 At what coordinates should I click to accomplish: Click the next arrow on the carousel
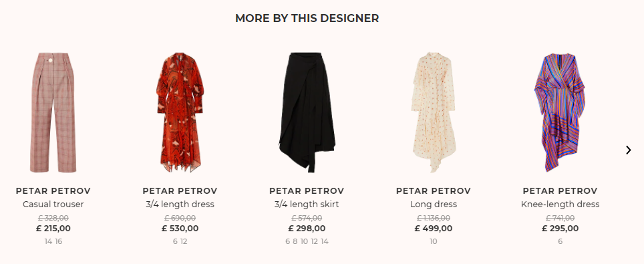pyautogui.click(x=629, y=150)
